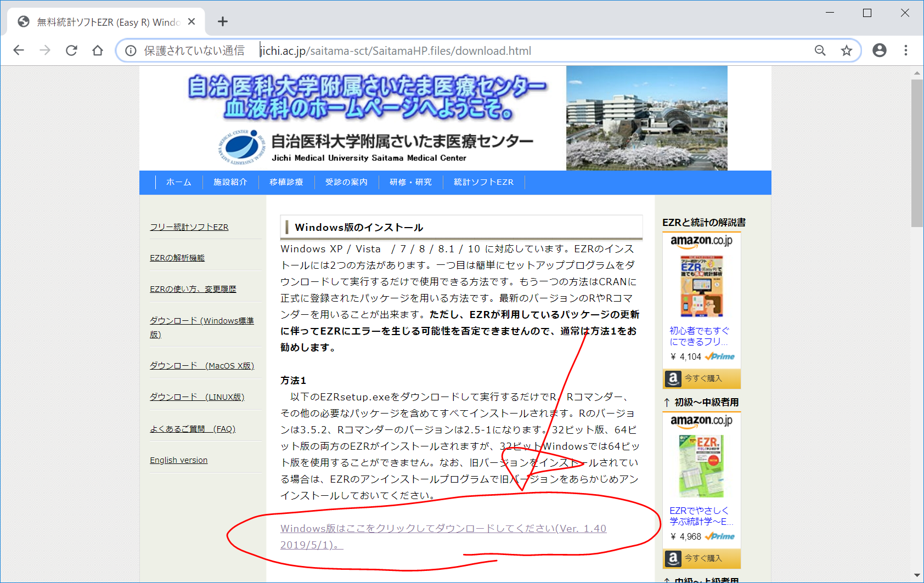Open the よくあるご質問 (FAQ) sidebar link

[x=193, y=429]
